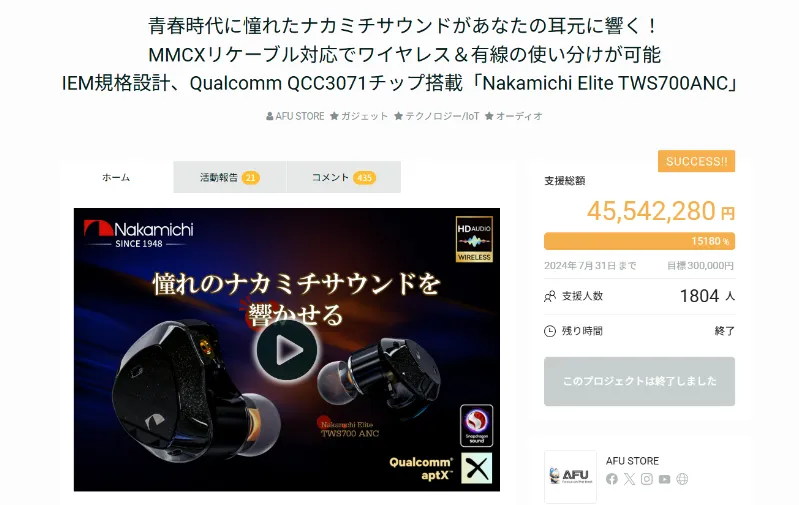The width and height of the screenshot is (799, 505).
Task: Click the SUCCESS!! badge
Action: coord(697,162)
